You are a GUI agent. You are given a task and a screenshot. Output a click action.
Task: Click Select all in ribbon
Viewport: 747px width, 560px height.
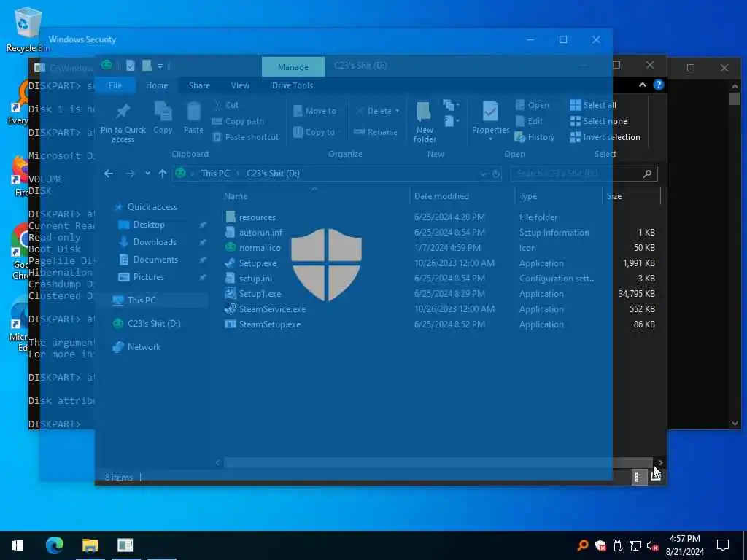pyautogui.click(x=593, y=105)
